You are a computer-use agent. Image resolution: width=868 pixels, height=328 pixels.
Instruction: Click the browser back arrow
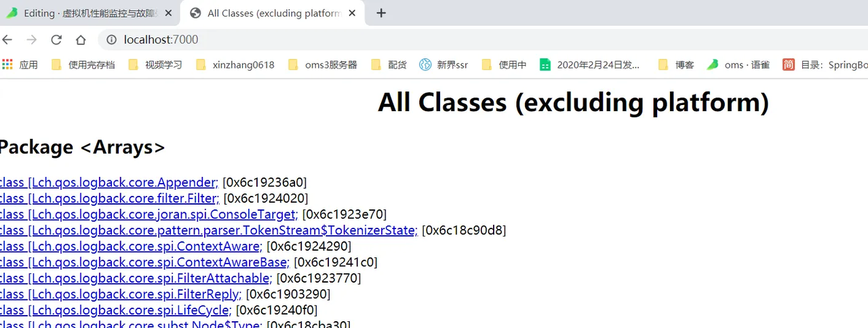(7, 40)
